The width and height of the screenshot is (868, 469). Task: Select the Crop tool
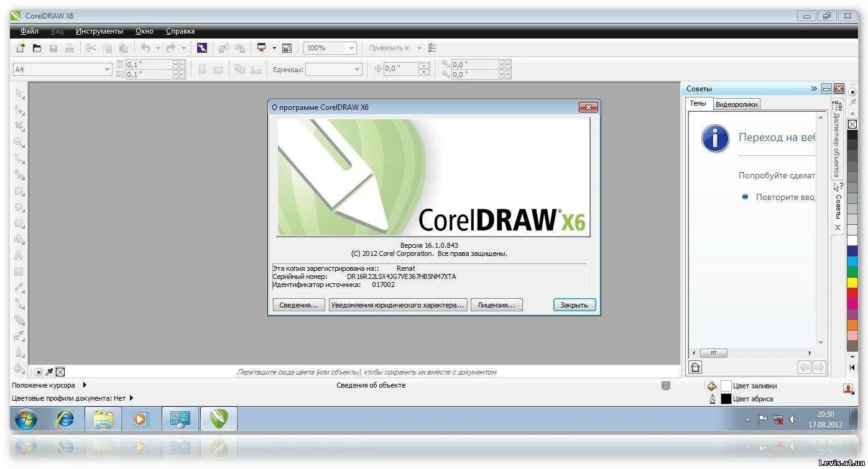click(x=19, y=126)
